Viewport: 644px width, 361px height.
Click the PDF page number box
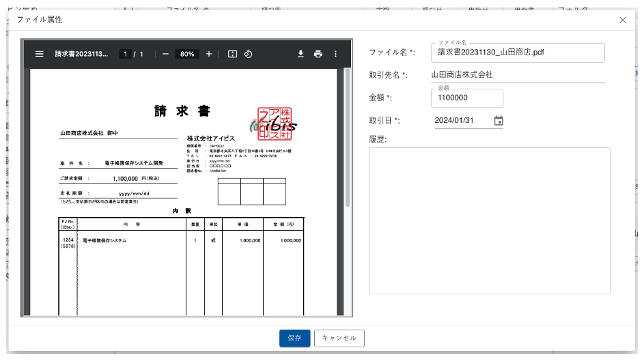[125, 54]
